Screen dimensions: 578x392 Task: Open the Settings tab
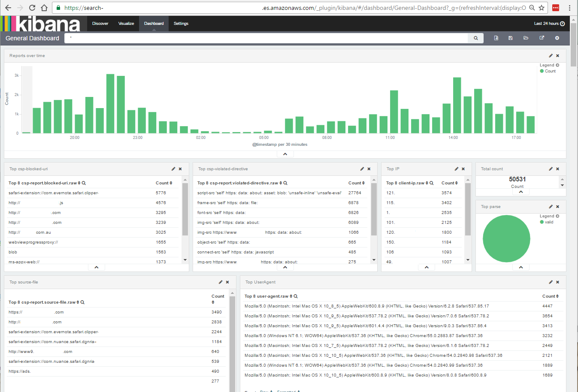pyautogui.click(x=181, y=24)
